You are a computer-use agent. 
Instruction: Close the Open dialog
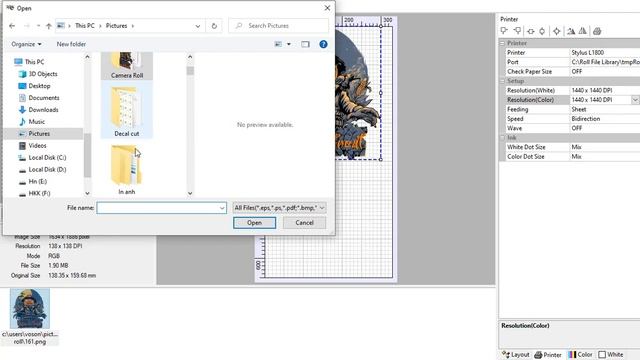327,8
